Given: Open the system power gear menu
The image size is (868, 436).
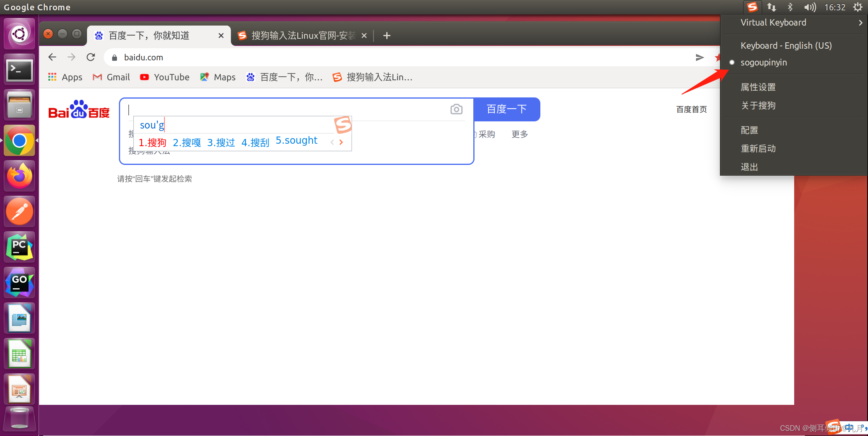Looking at the screenshot, I should (x=858, y=7).
